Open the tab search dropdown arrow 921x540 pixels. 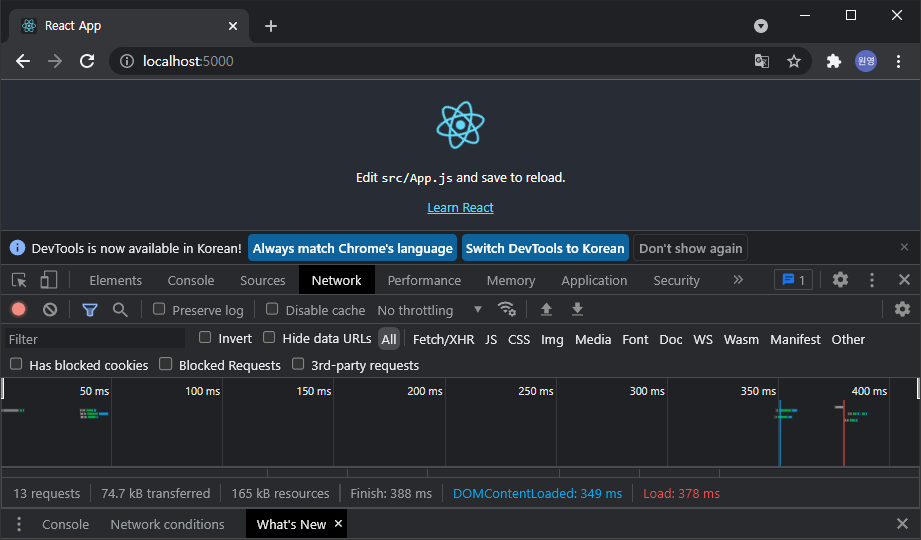(761, 26)
